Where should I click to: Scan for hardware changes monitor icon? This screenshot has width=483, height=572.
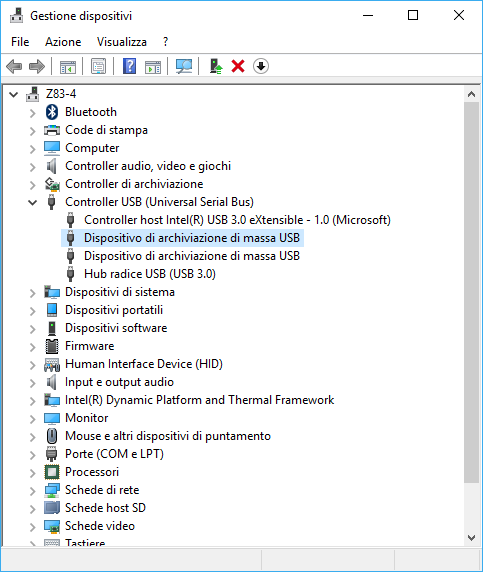[x=184, y=66]
